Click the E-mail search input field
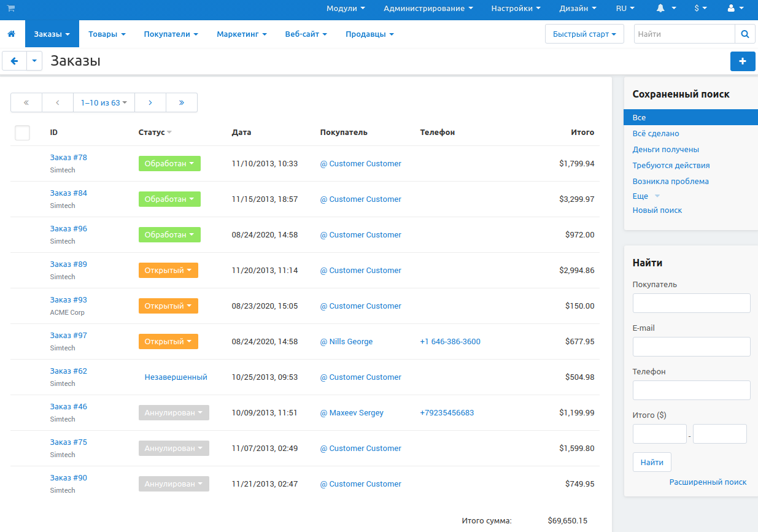The width and height of the screenshot is (758, 532). 691,347
